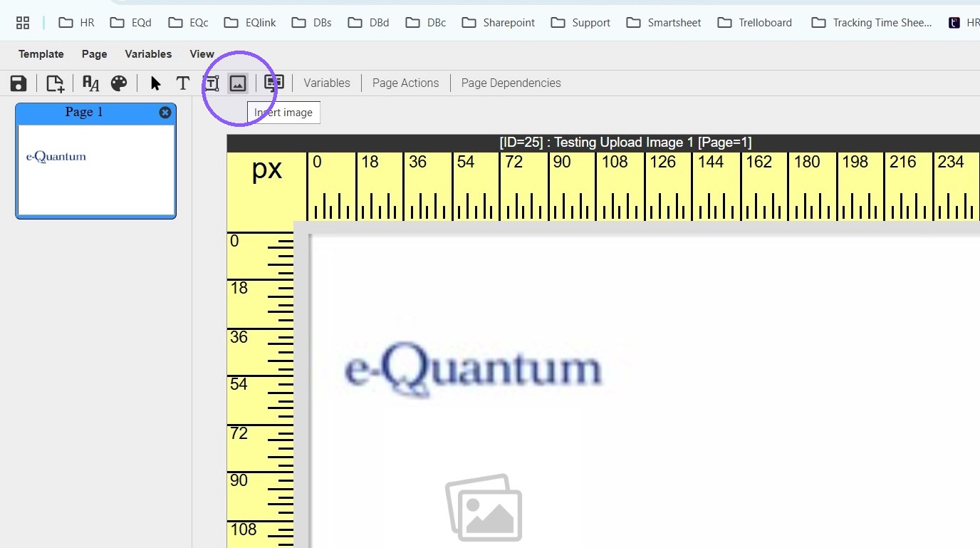980x548 pixels.
Task: Open the EQc bookmarks folder
Action: 188,23
